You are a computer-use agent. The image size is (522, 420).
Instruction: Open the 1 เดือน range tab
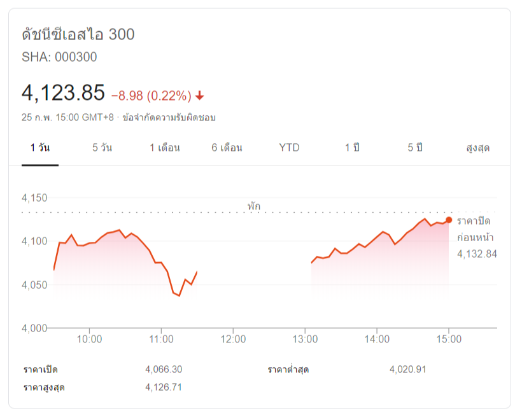[165, 148]
